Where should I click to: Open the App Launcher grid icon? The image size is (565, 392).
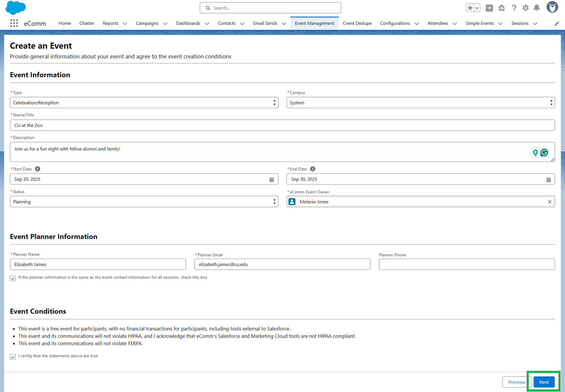14,23
